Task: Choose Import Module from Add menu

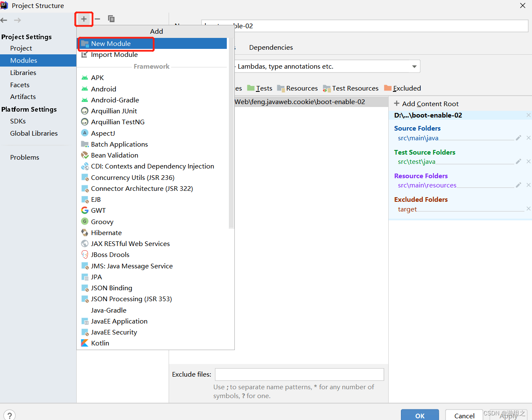Action: [x=152, y=55]
